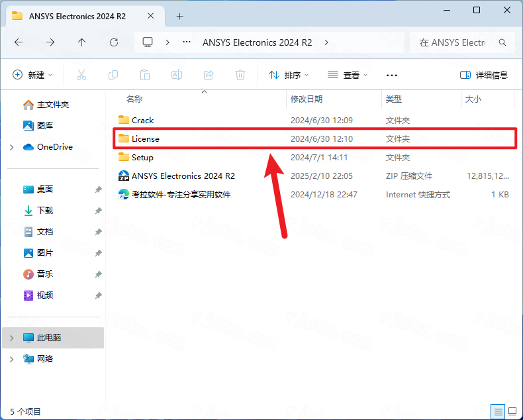
Task: Open the Sort dropdown menu
Action: click(289, 76)
